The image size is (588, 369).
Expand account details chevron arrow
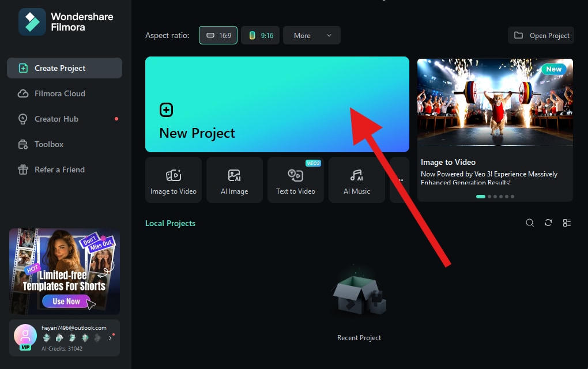tap(110, 338)
